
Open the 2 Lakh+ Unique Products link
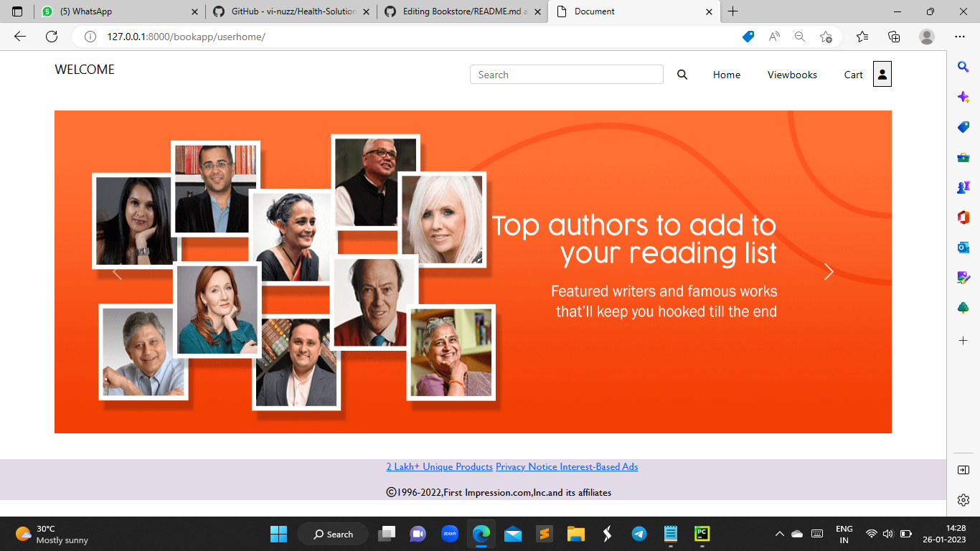(440, 466)
